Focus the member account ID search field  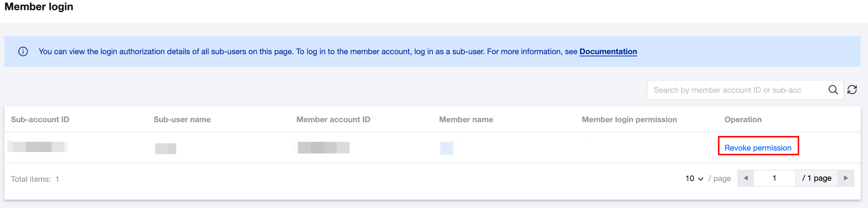tap(735, 90)
